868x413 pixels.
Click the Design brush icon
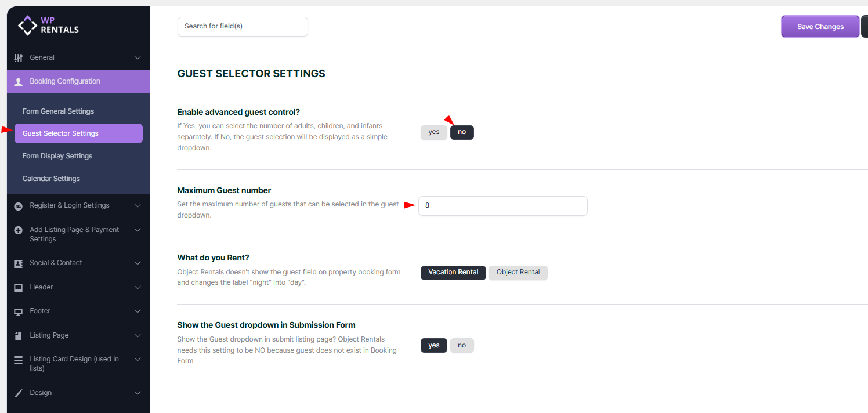tap(18, 393)
